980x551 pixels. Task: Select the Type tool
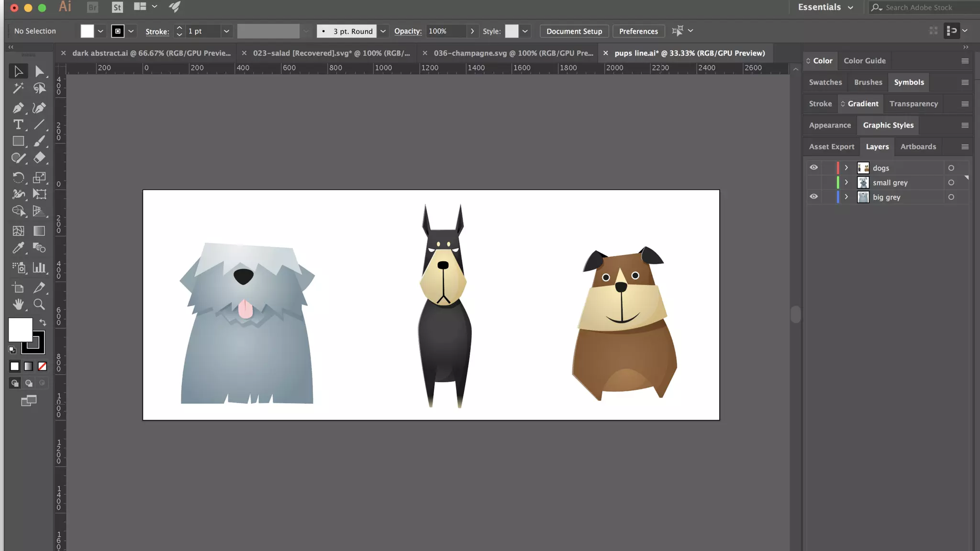(x=18, y=125)
